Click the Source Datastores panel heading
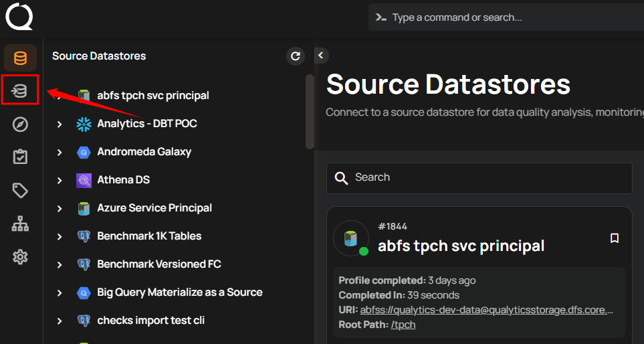The height and width of the screenshot is (344, 644). (99, 56)
